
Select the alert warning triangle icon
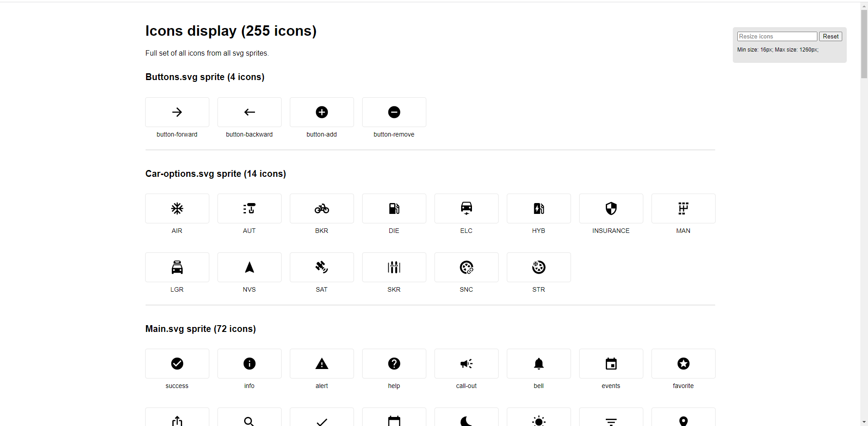tap(321, 364)
